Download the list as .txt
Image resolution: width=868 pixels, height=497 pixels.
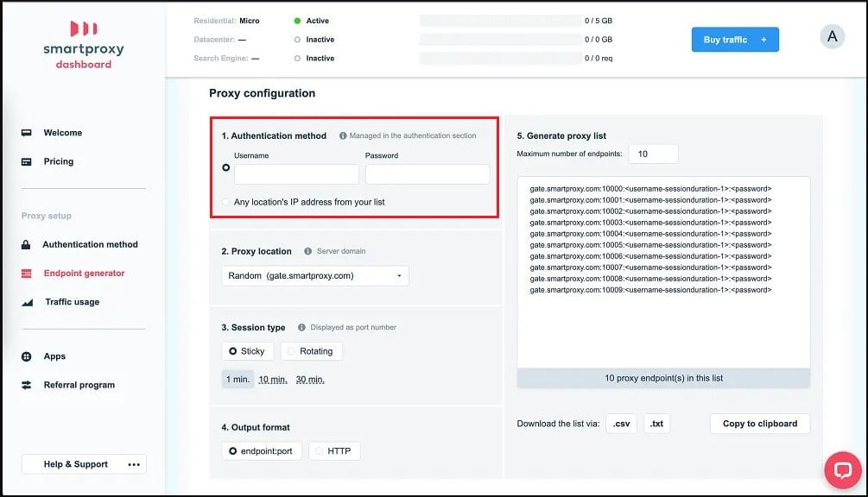(656, 424)
